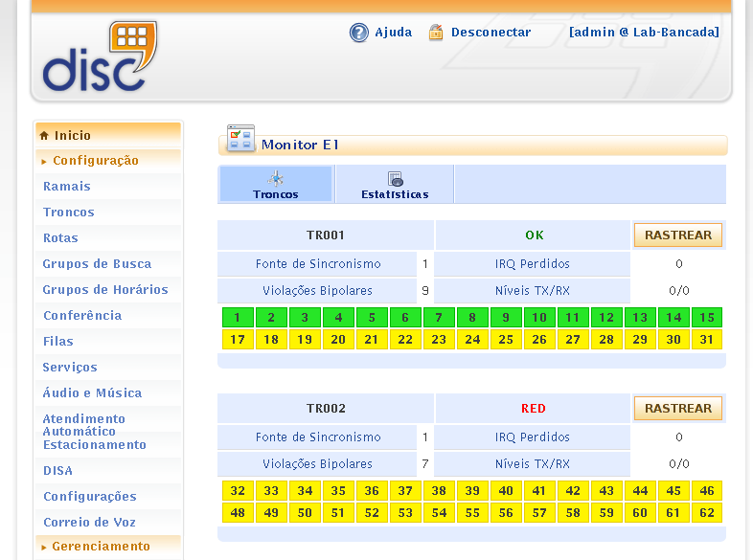Open the Ramais menu link
Screen dimensions: 753x560
tap(67, 187)
